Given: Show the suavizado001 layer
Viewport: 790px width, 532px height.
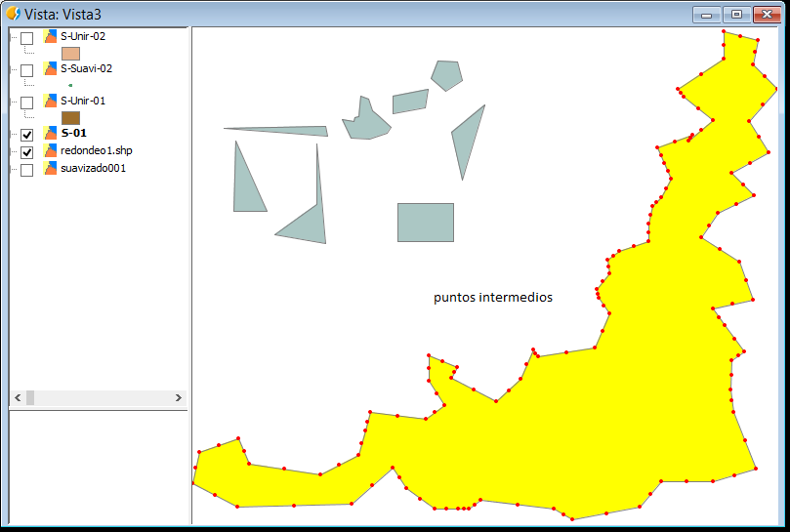Looking at the screenshot, I should pyautogui.click(x=27, y=170).
